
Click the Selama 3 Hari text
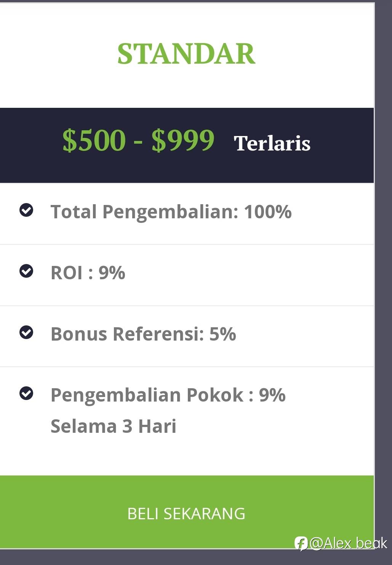tap(114, 426)
